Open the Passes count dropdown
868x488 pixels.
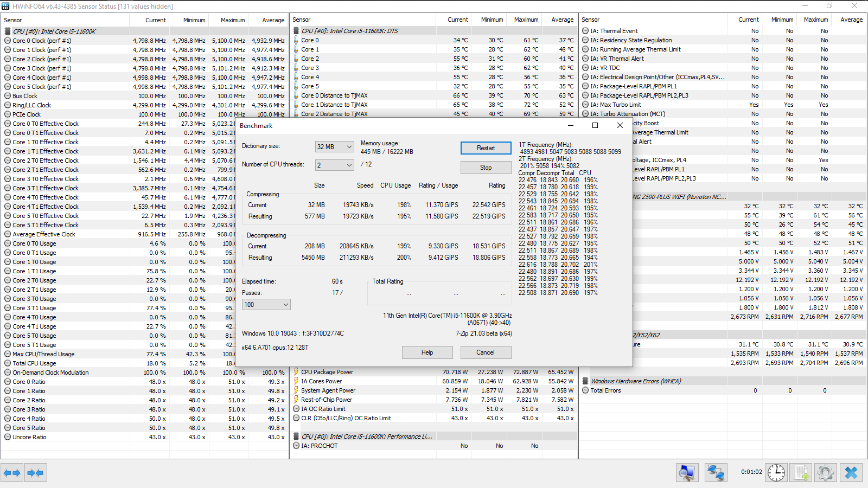point(266,305)
